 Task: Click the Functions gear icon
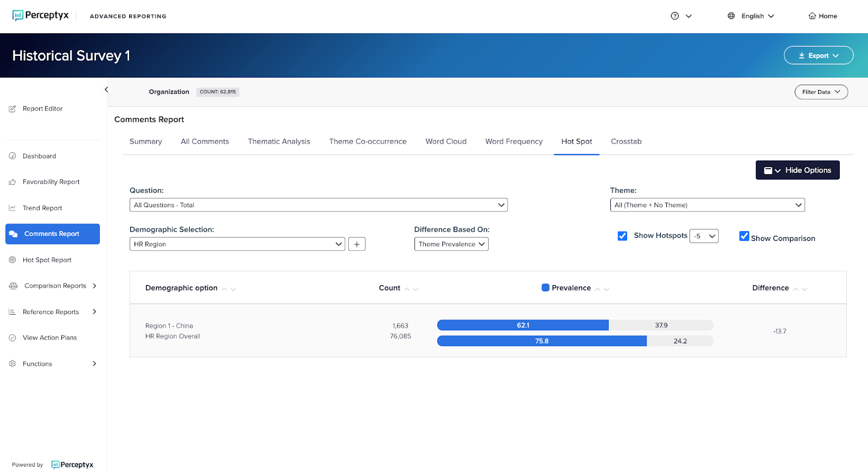12,363
